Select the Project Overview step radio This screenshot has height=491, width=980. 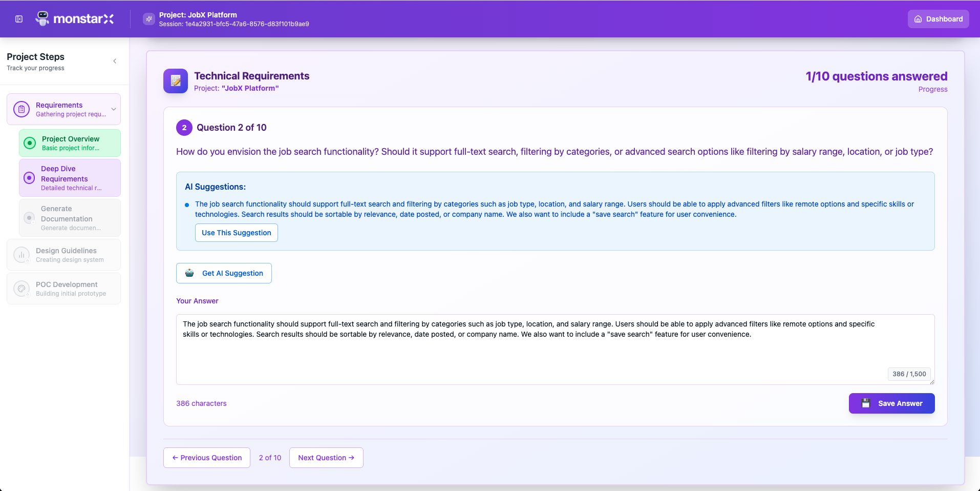(x=30, y=143)
